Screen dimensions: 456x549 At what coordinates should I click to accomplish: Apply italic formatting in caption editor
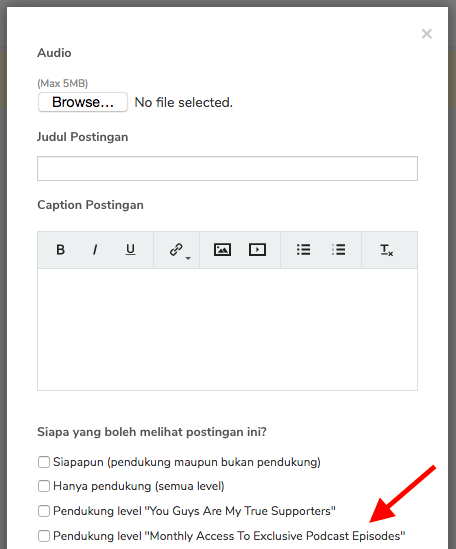(x=95, y=250)
